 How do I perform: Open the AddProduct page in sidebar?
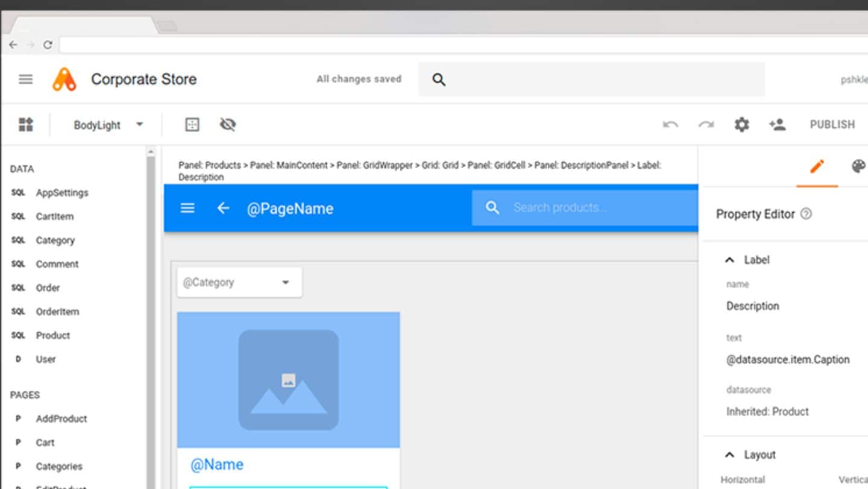point(61,418)
